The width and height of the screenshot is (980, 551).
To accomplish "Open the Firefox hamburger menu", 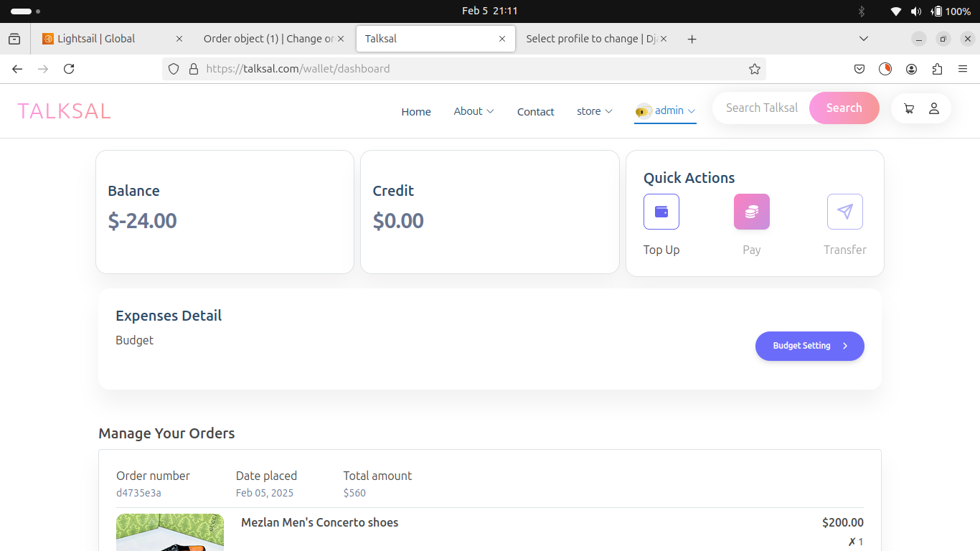I will (x=963, y=69).
